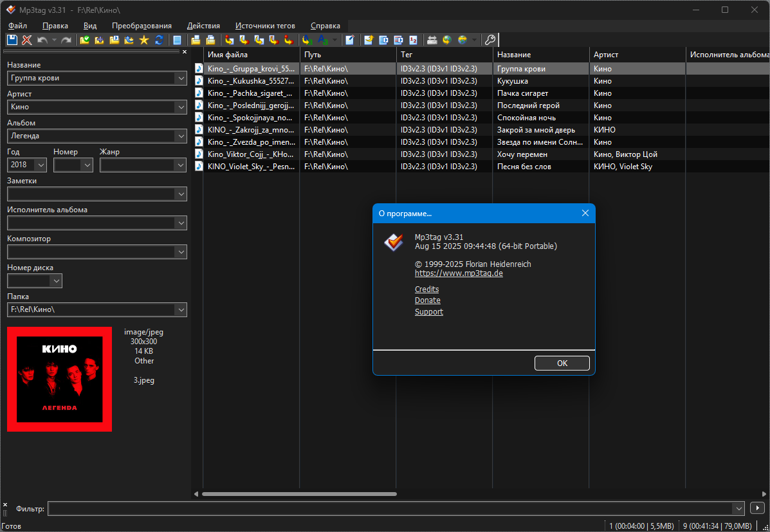Viewport: 770px width, 532px height.
Task: Click the Tag – Tag converter icon
Action: pyautogui.click(x=288, y=41)
